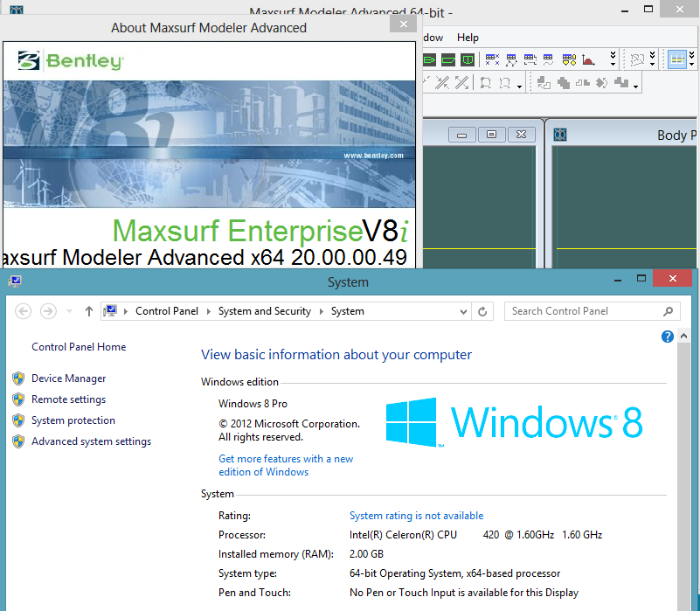
Task: Click the Windows 8 Pro edition text
Action: point(253,403)
